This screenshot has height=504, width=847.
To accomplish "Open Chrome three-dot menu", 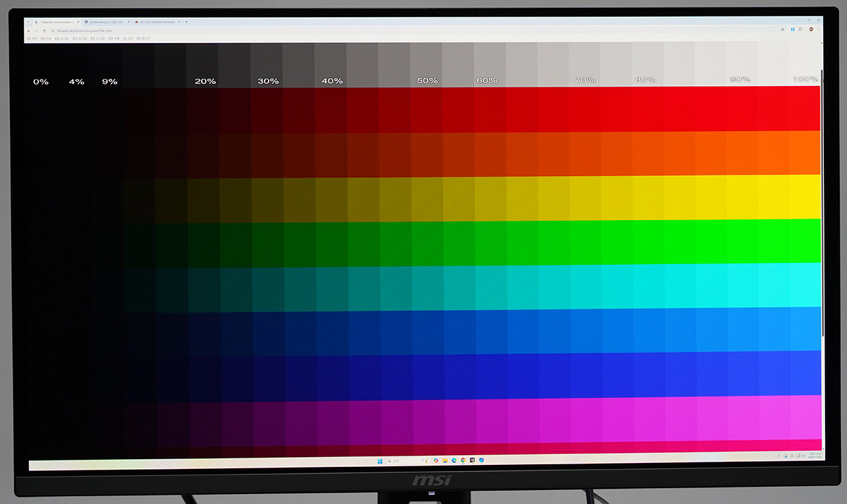I will pyautogui.click(x=819, y=29).
